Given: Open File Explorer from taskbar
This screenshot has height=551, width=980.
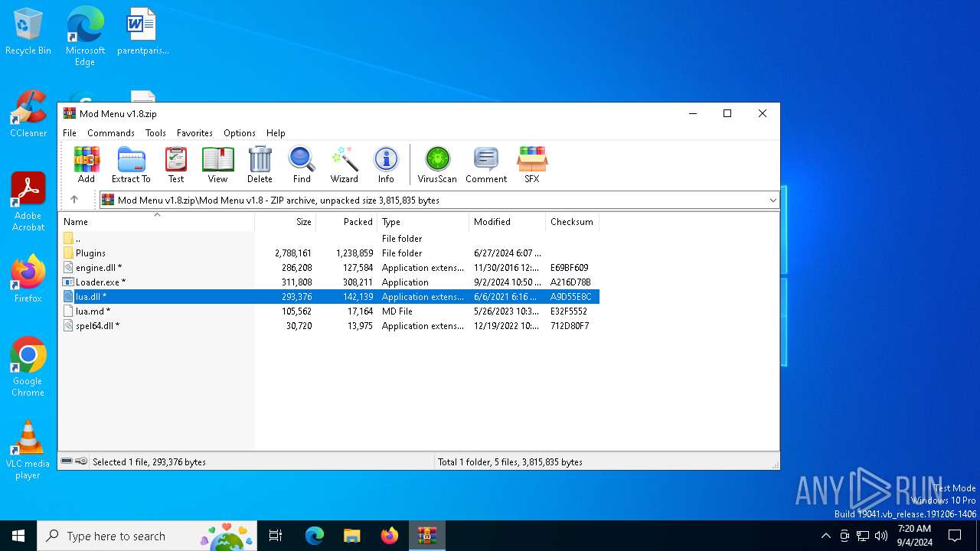Looking at the screenshot, I should point(352,536).
